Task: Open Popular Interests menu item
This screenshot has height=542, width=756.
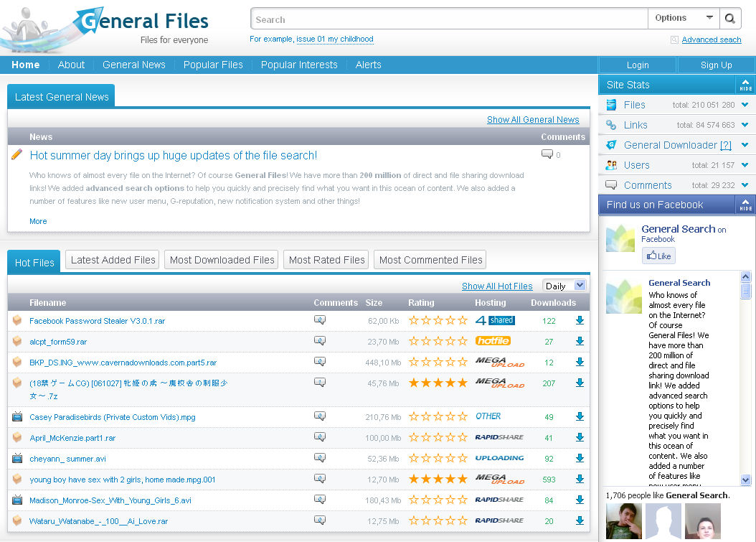Action: tap(299, 65)
